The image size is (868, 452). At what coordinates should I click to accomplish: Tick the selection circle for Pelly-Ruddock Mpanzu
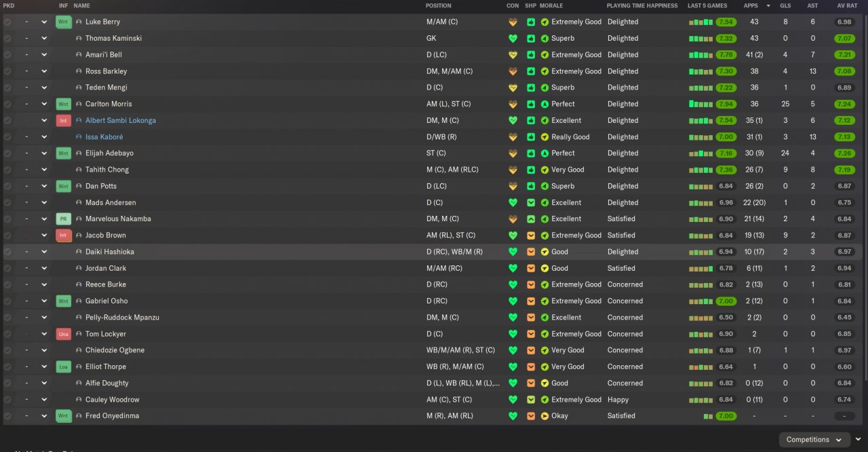(7, 318)
